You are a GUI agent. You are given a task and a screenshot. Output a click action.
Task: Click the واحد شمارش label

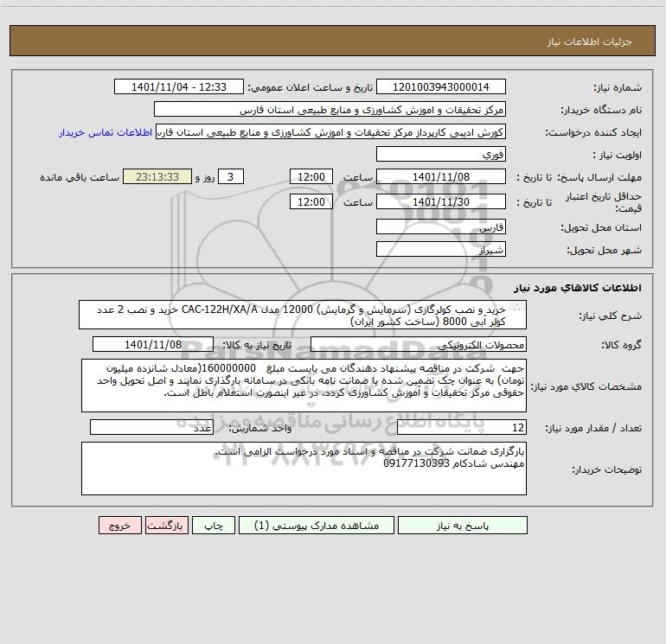[x=260, y=429]
